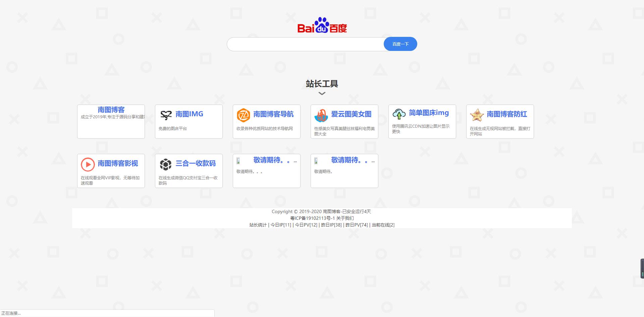The width and height of the screenshot is (644, 317).
Task: Open the 关于我们 footer link
Action: click(345, 218)
